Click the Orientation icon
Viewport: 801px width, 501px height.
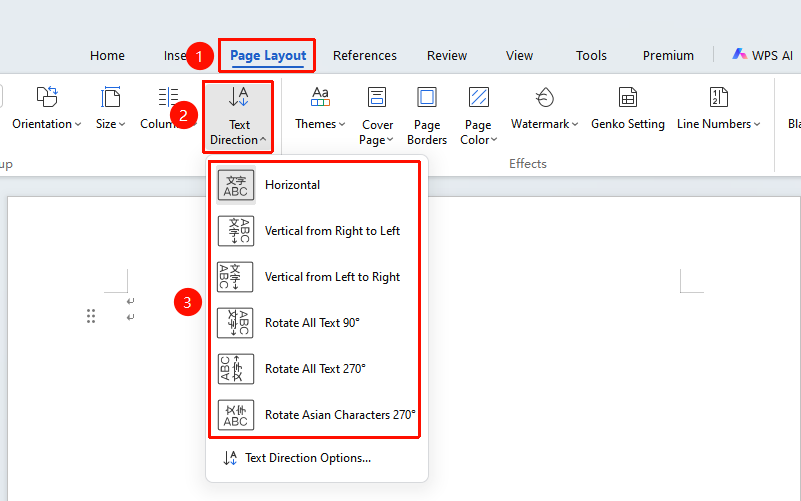(47, 97)
